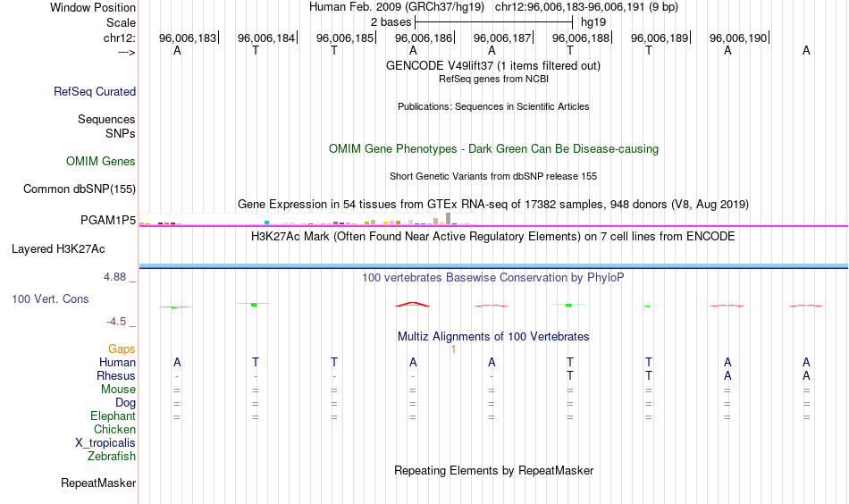Click the '2 bases' scale bar label

(391, 22)
